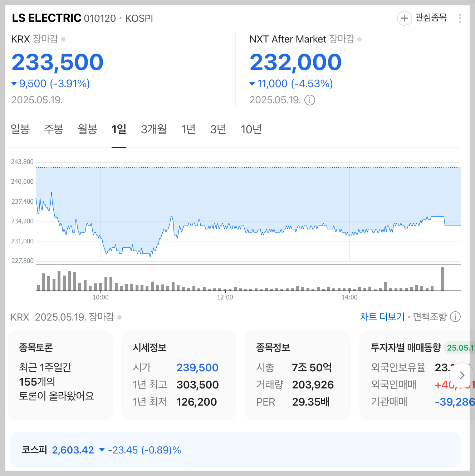475x476 pixels.
Task: Switch chart to 10년 range
Action: tap(251, 129)
